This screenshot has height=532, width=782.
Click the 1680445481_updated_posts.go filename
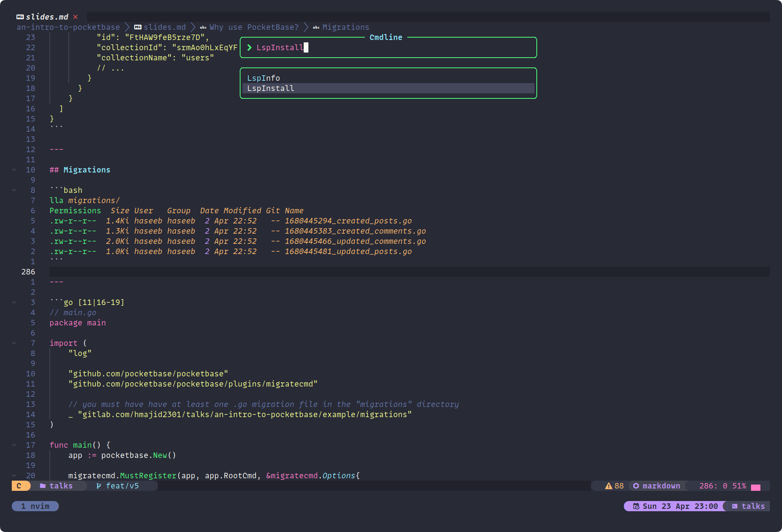pos(348,251)
